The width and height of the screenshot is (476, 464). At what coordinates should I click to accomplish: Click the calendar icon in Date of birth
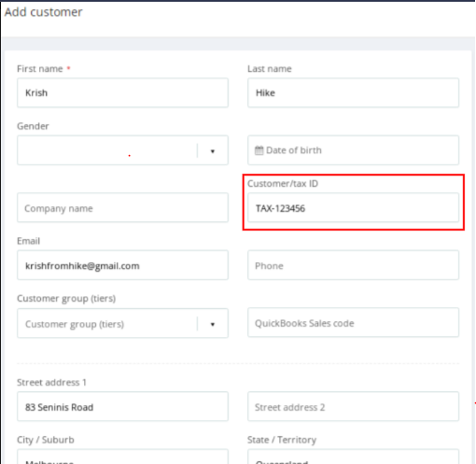[x=259, y=150]
